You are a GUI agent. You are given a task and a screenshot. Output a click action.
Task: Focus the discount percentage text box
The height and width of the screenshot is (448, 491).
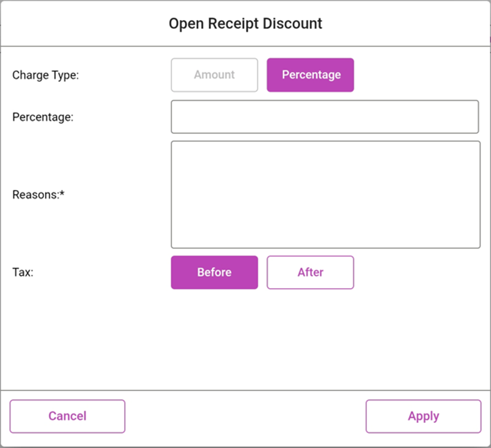[325, 117]
